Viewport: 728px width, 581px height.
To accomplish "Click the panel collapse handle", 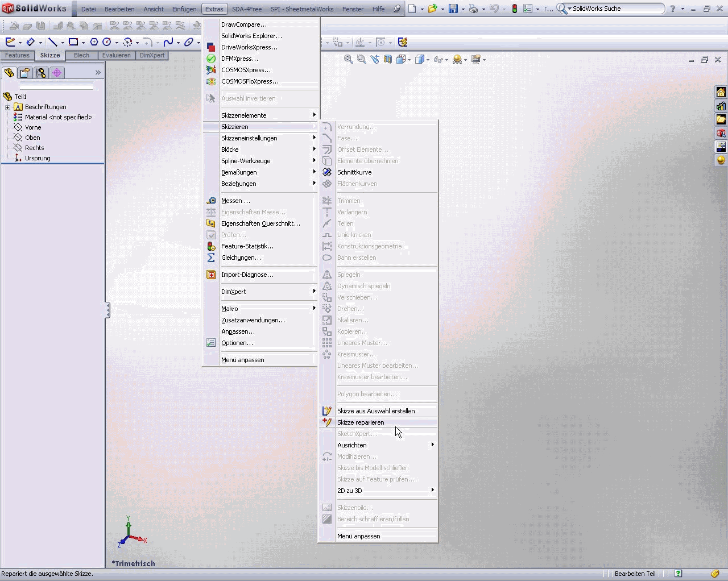I will pyautogui.click(x=107, y=310).
